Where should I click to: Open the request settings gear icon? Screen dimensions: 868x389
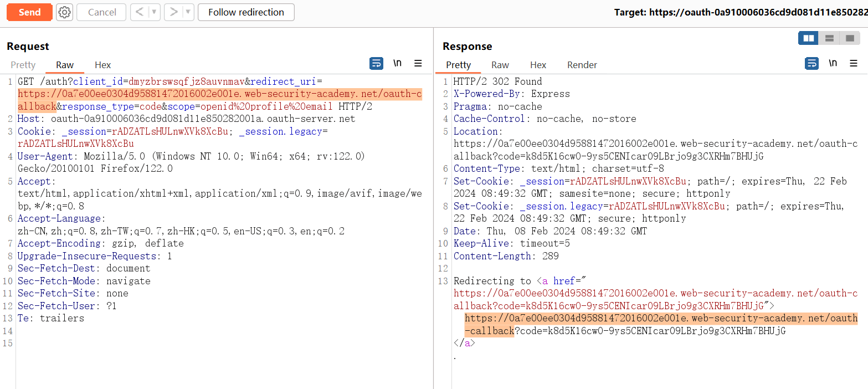(x=65, y=12)
